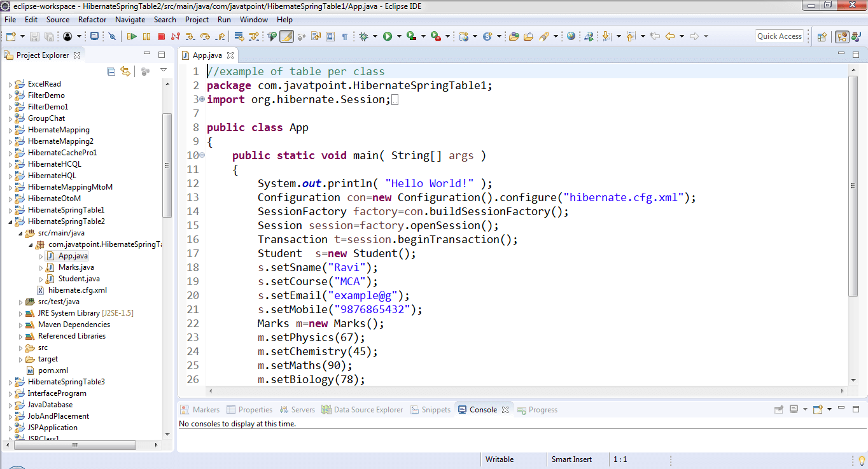The image size is (868, 469).
Task: Click the Back navigation arrow icon
Action: pyautogui.click(x=670, y=36)
